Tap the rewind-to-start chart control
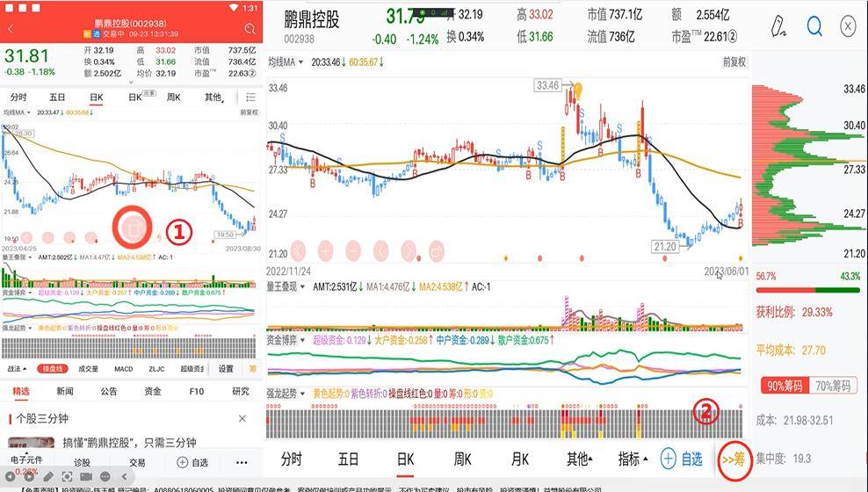 [x=299, y=250]
